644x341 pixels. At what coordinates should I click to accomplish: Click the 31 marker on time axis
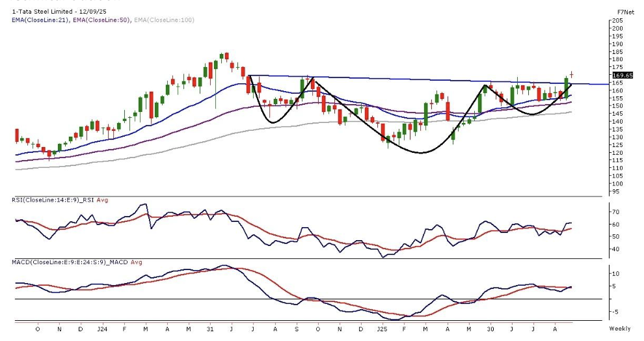coord(210,329)
